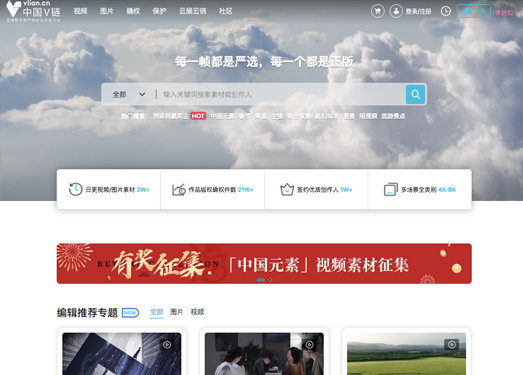The image size is (523, 375).
Task: Click the 编辑推荐专题 heading
Action: click(87, 313)
